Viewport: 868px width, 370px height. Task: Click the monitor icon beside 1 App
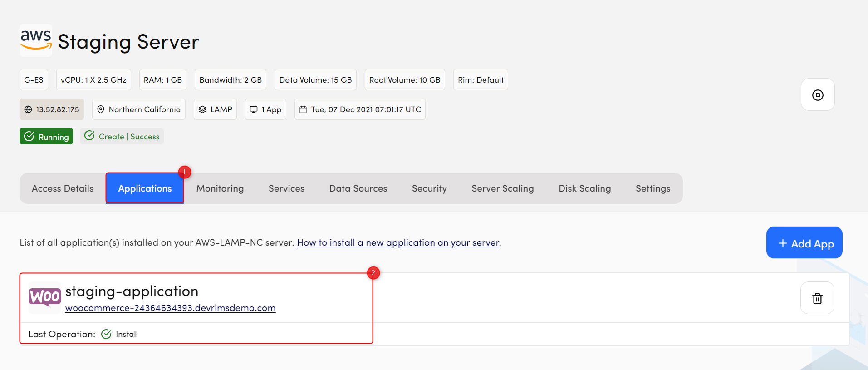tap(254, 109)
